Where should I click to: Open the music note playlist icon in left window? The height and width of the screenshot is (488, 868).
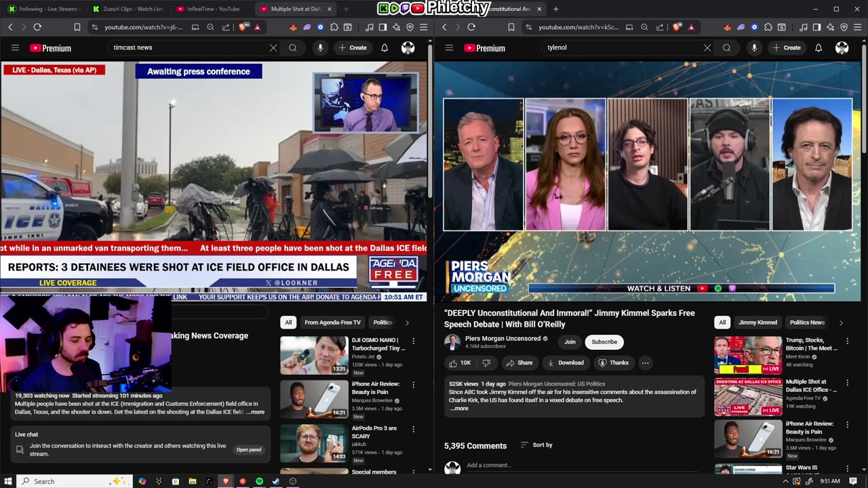point(369,27)
